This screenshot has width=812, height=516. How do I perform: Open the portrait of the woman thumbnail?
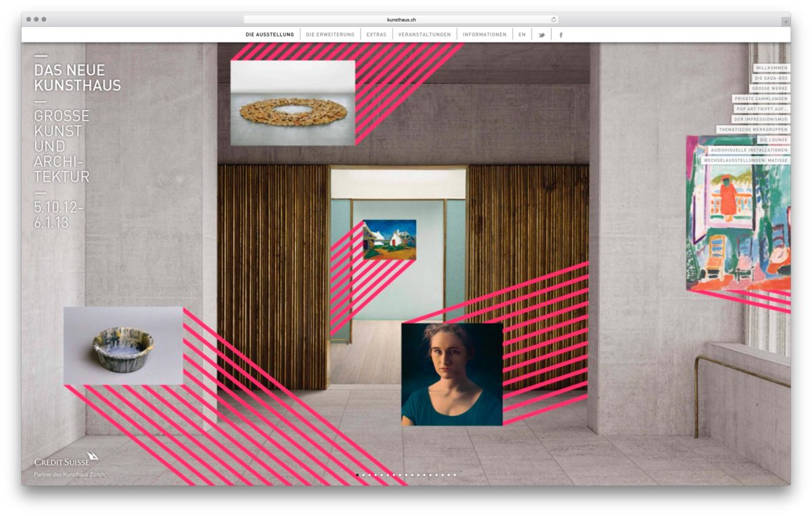point(451,374)
